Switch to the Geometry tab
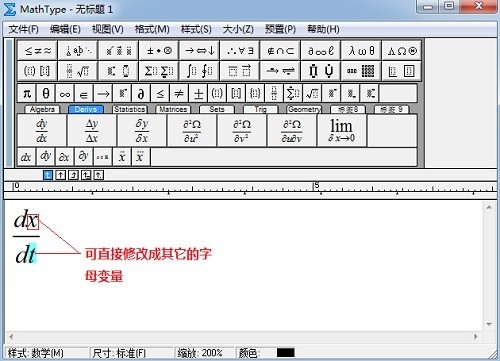The image size is (500, 361). [304, 109]
